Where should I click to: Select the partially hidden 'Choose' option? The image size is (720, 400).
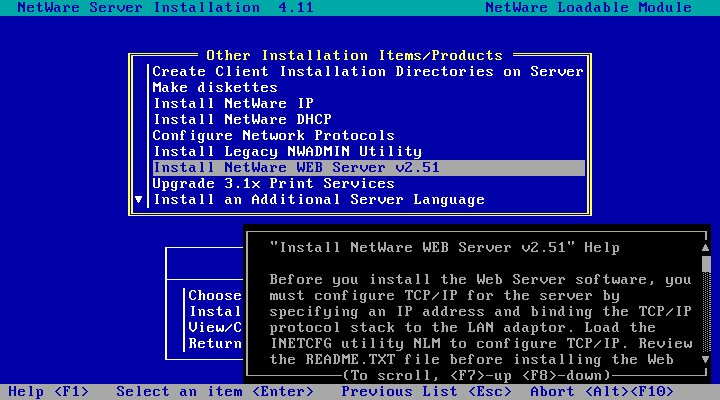point(215,296)
